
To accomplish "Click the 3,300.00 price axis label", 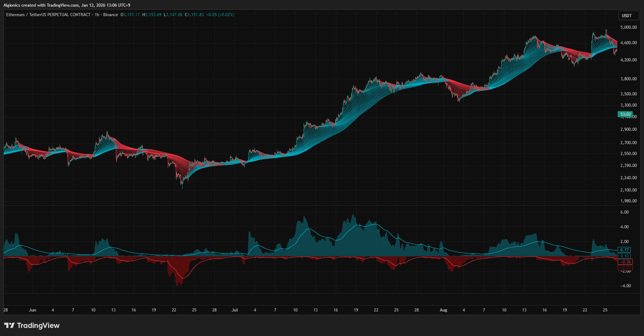I will [x=629, y=105].
